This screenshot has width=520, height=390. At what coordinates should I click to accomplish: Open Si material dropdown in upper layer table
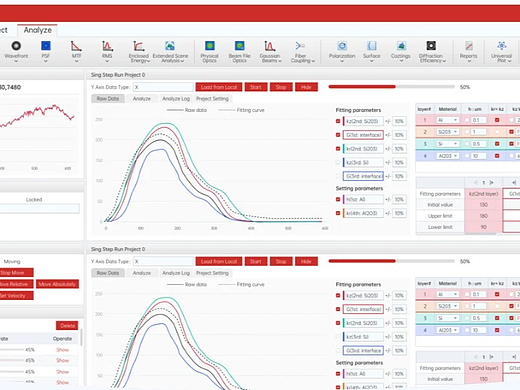click(x=448, y=144)
